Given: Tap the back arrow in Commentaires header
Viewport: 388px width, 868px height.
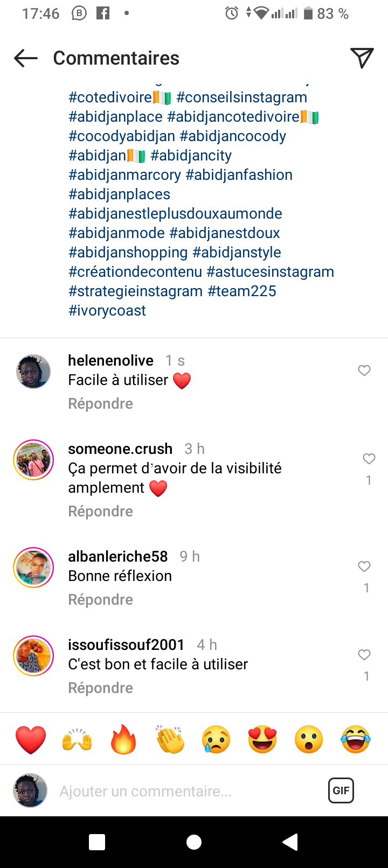Looking at the screenshot, I should [26, 58].
